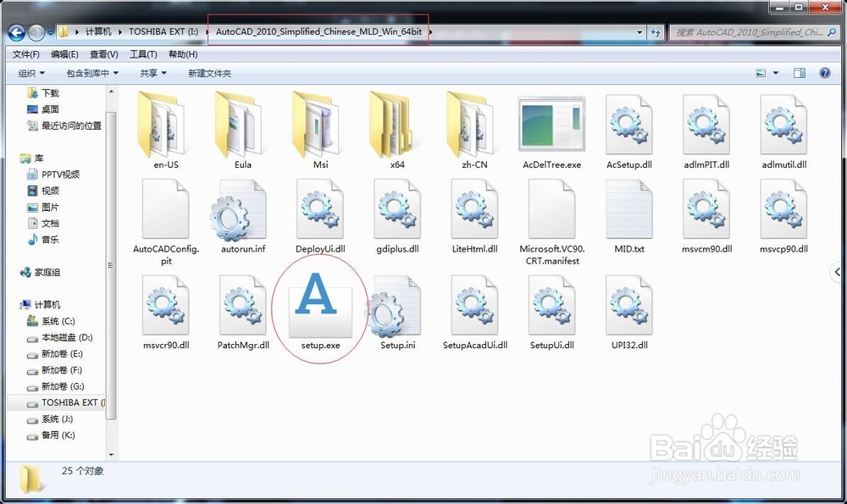Select the SetupUi.dll file

click(x=551, y=313)
